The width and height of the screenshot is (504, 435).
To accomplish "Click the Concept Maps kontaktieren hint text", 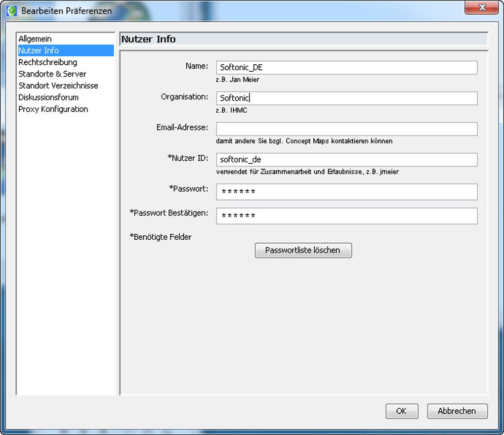I will 304,141.
